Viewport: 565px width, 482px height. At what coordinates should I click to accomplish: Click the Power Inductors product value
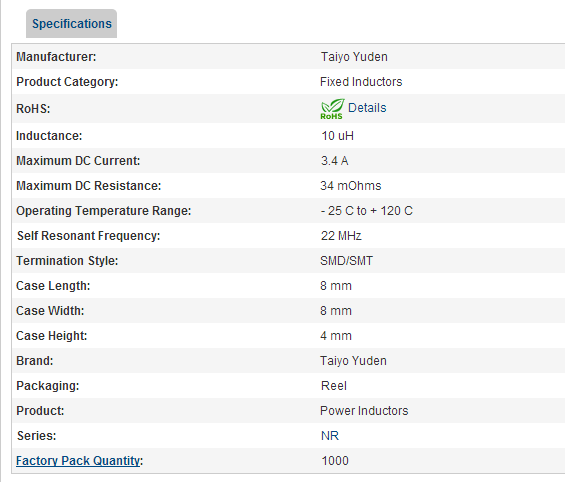[x=364, y=411]
